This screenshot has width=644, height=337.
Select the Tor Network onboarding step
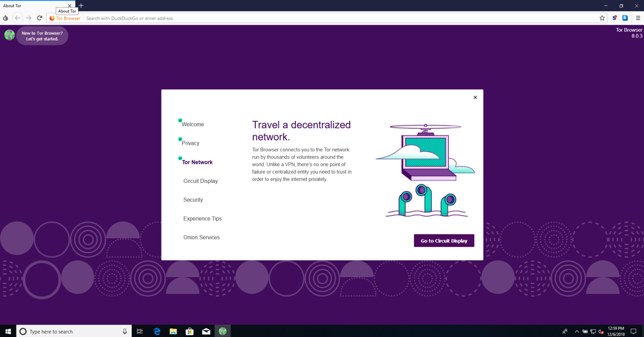(197, 162)
